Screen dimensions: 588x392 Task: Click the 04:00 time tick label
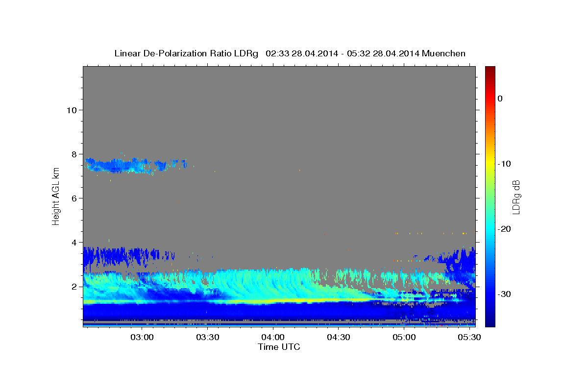(273, 338)
